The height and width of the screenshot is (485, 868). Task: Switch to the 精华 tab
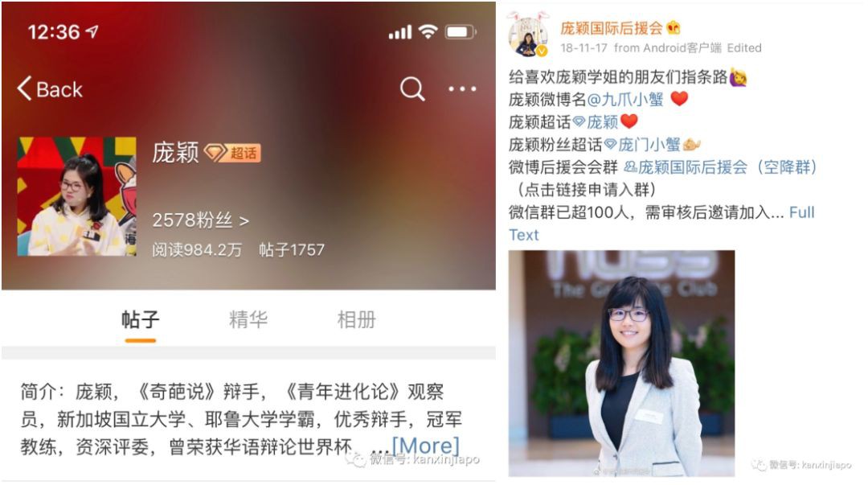[248, 320]
